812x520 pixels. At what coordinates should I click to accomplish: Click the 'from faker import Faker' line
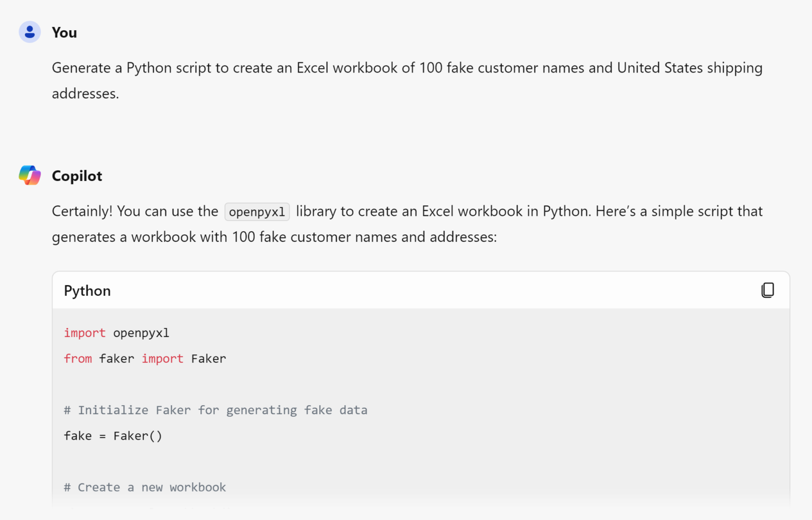[x=145, y=359]
